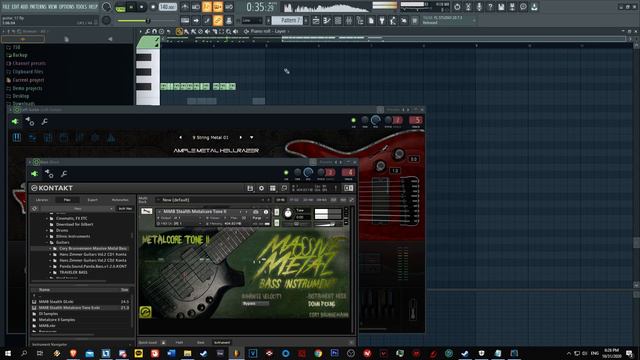Screen dimensions: 640x360
Task: Open Kontakt settings gear icon
Action: click(261, 188)
